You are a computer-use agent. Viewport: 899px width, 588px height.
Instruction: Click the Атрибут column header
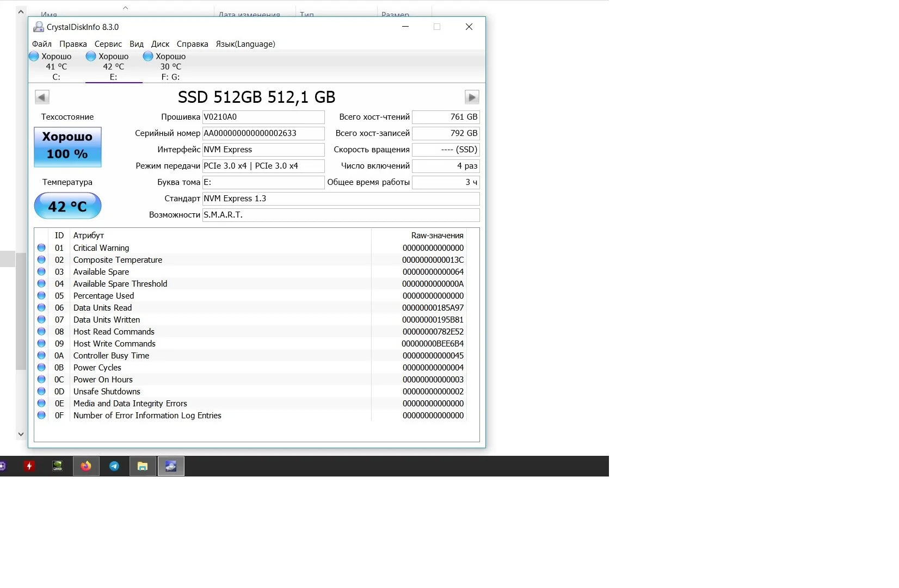[89, 236]
